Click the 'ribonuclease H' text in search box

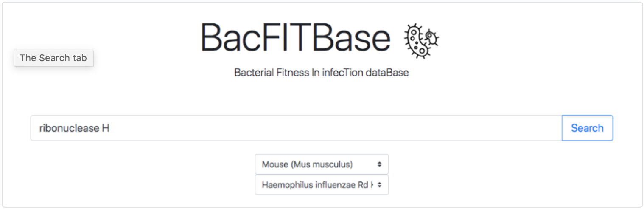point(74,128)
